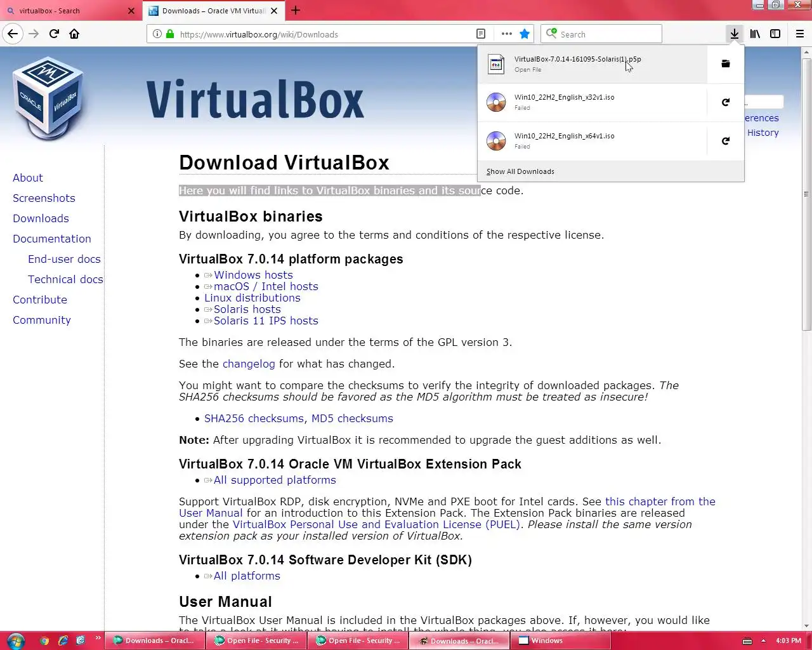
Task: Download the macOS / Intel hosts package
Action: point(266,286)
